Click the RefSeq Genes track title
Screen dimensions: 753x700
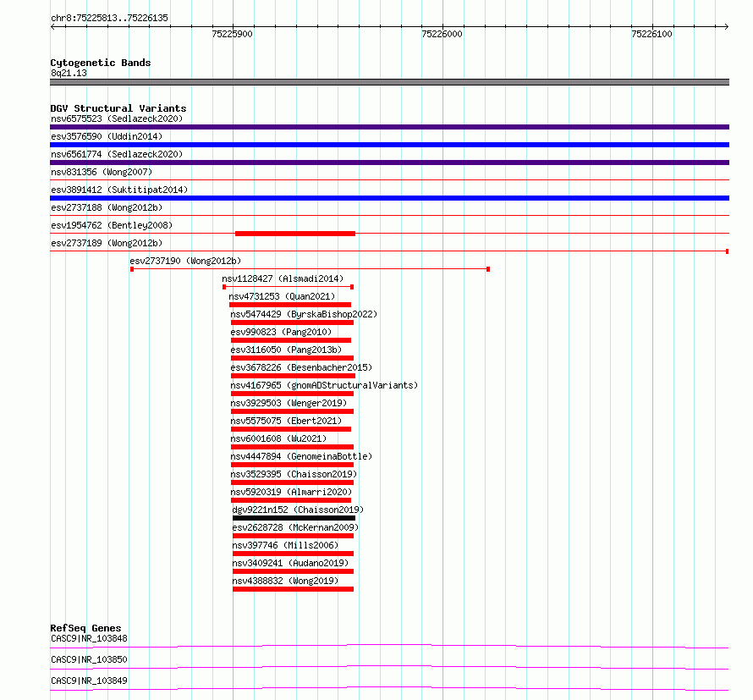[85, 628]
